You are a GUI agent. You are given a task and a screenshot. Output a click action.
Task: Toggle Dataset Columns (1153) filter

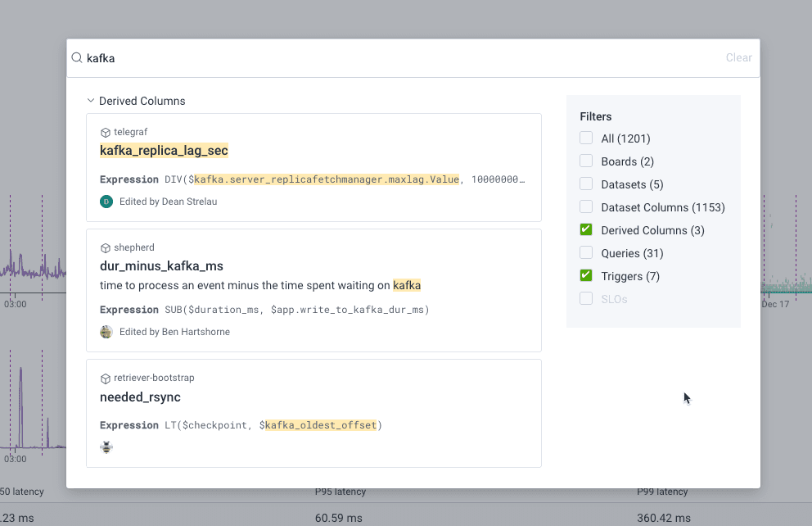coord(586,207)
